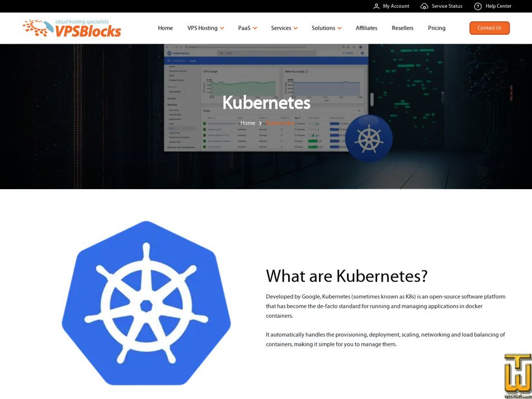Viewport: 532px width, 399px height.
Task: Expand the VPS Hosting dropdown arrow
Action: coord(222,28)
